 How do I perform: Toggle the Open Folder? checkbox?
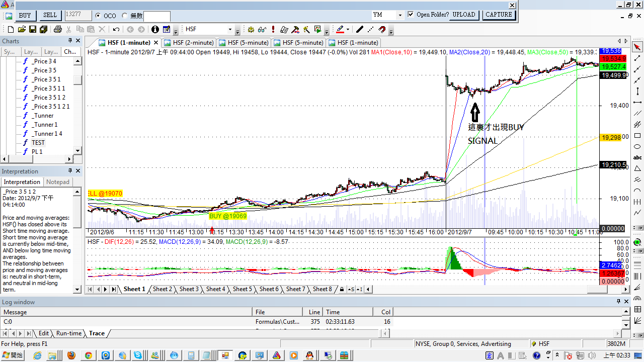pyautogui.click(x=411, y=15)
